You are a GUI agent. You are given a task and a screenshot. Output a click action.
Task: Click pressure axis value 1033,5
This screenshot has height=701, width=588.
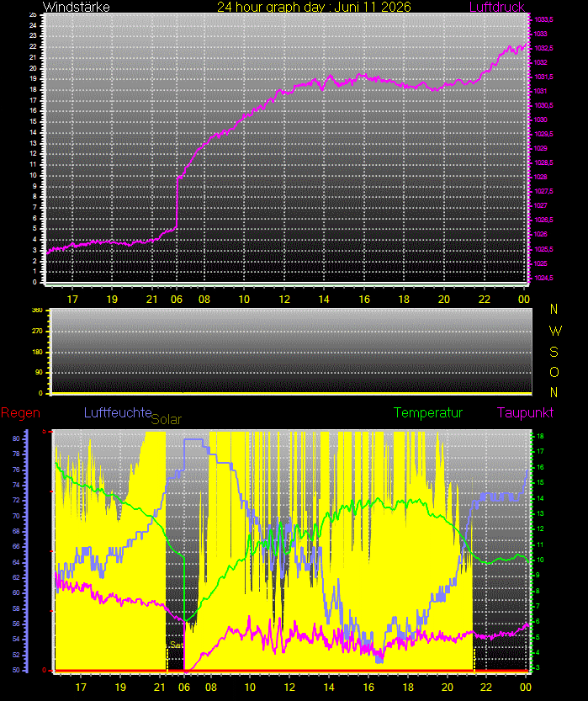[543, 19]
